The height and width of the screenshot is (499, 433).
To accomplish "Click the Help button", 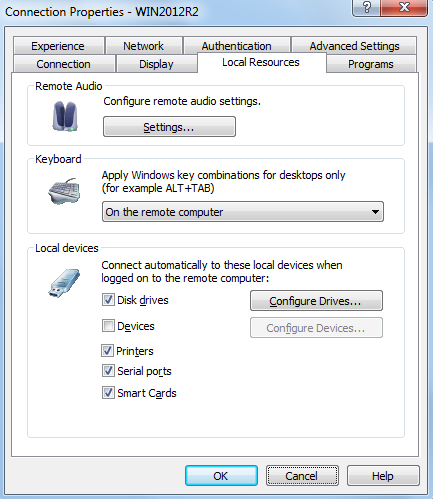I will 383,476.
